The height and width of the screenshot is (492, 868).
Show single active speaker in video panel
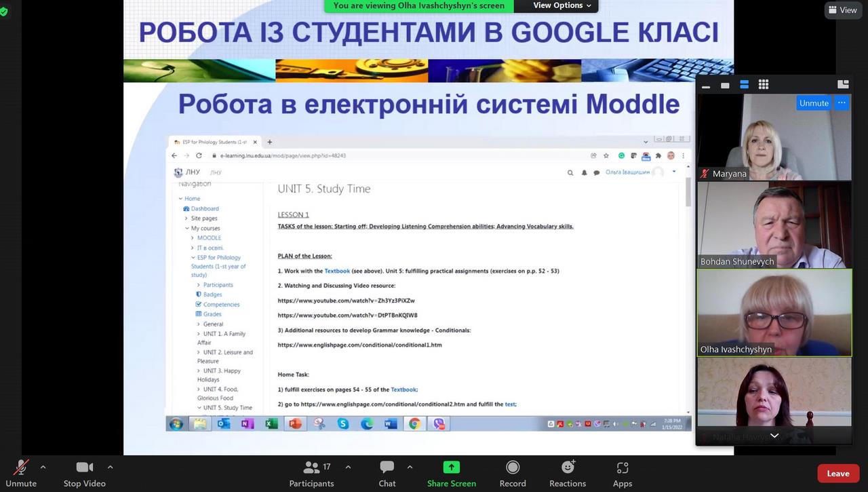725,85
